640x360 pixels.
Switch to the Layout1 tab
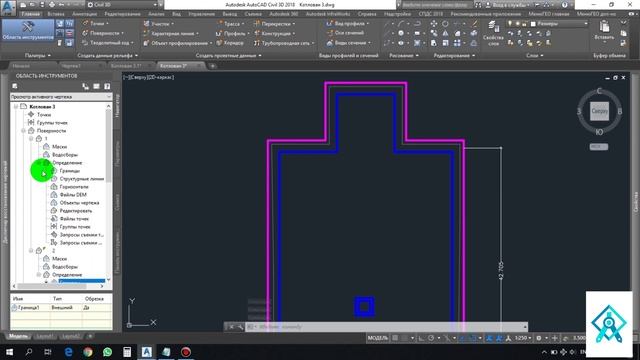point(45,336)
